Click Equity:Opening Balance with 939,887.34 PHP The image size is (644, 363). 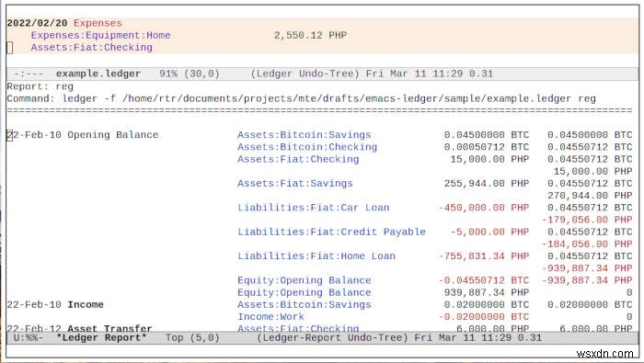305,292
